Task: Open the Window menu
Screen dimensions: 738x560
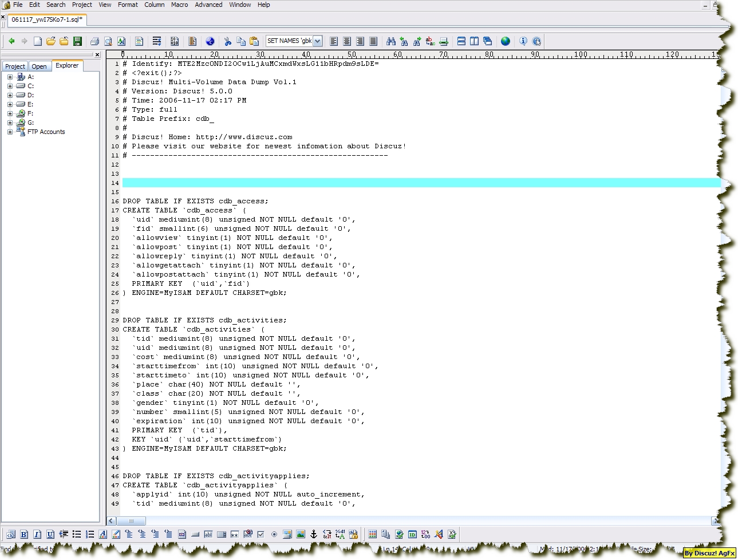Action: click(240, 5)
